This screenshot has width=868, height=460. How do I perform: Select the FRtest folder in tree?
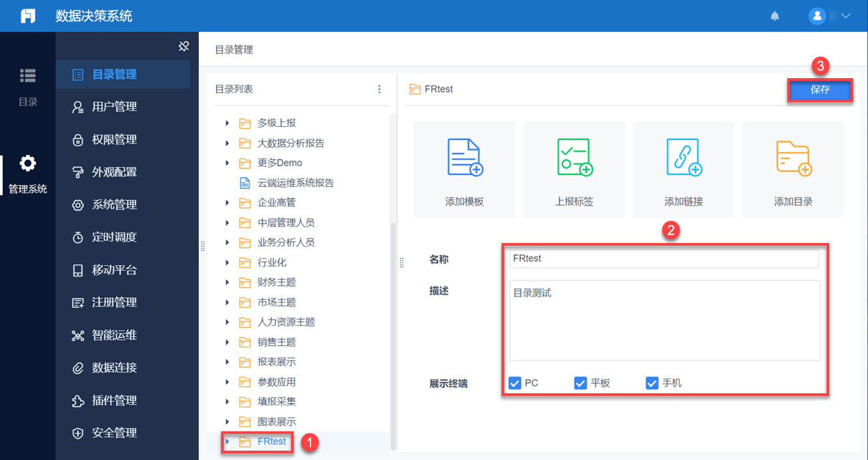coord(272,441)
